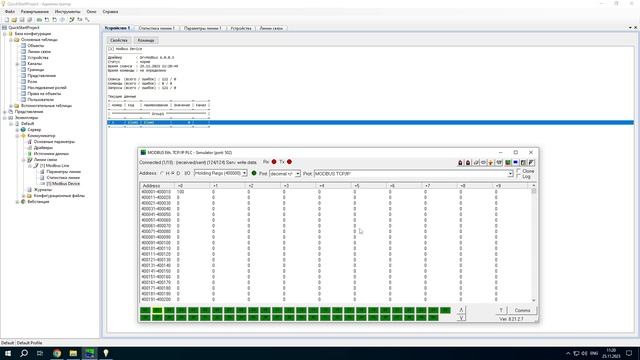Viewport: 640px width, 360px height.
Task: Select the Объекты table icon in the tree
Action: 23,46
